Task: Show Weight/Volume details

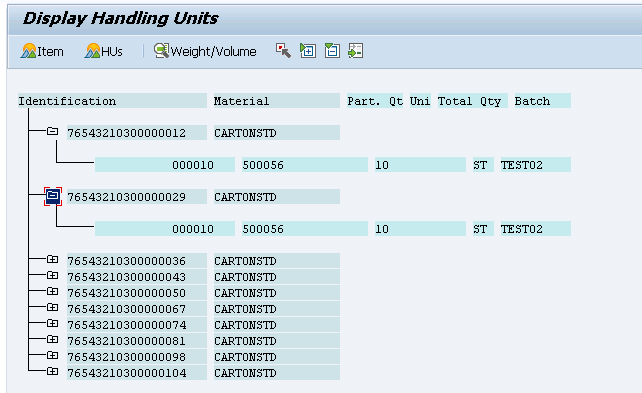Action: coord(205,51)
